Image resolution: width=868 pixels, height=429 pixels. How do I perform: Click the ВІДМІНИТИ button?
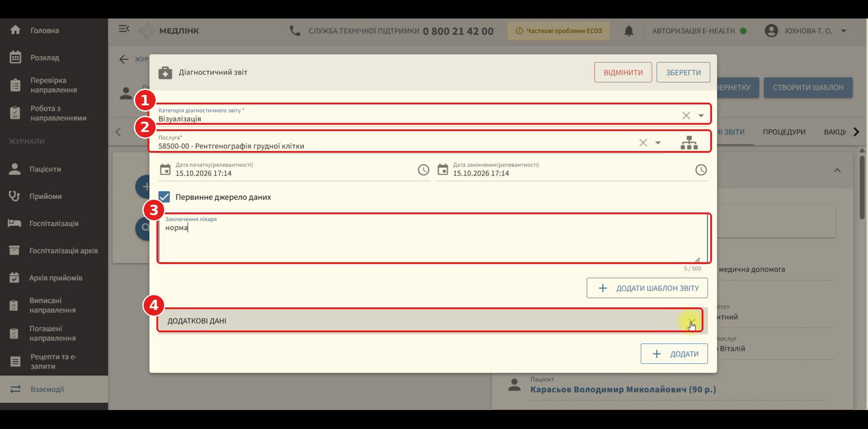pyautogui.click(x=623, y=72)
